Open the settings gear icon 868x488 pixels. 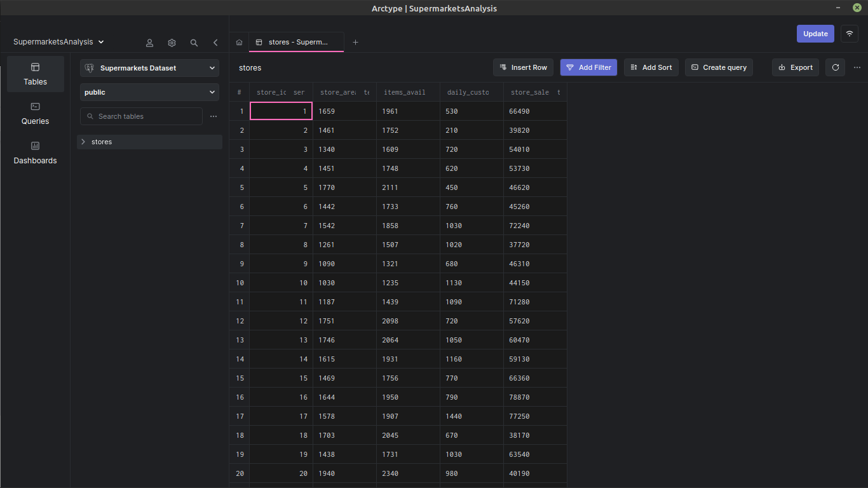tap(172, 43)
